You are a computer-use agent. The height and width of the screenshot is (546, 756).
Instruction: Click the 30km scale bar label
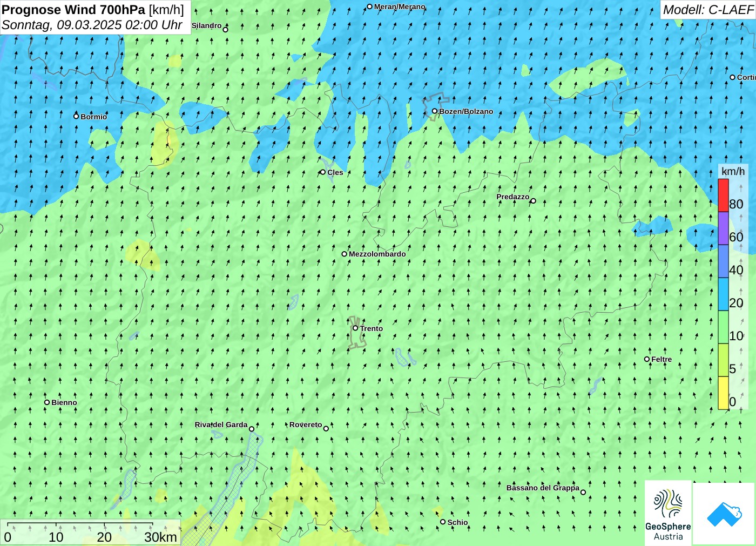click(x=160, y=537)
